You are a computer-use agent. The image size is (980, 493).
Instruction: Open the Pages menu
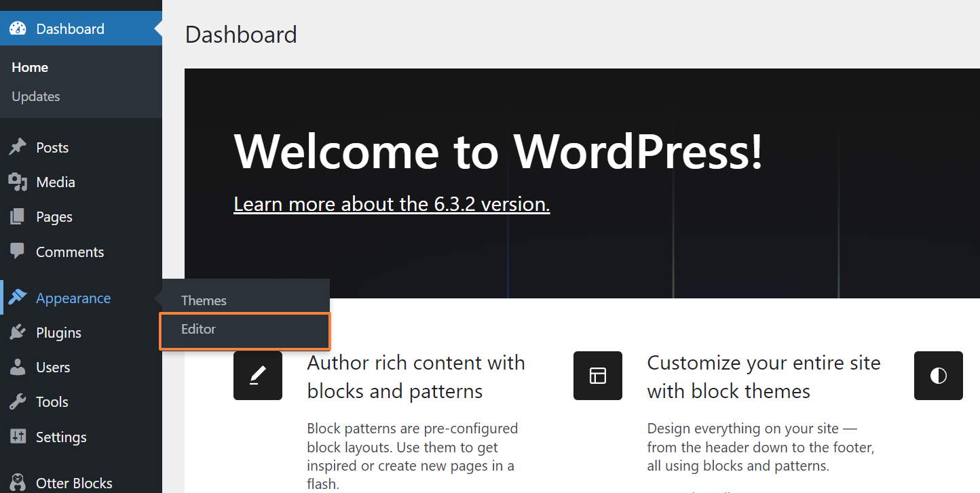coord(81,217)
